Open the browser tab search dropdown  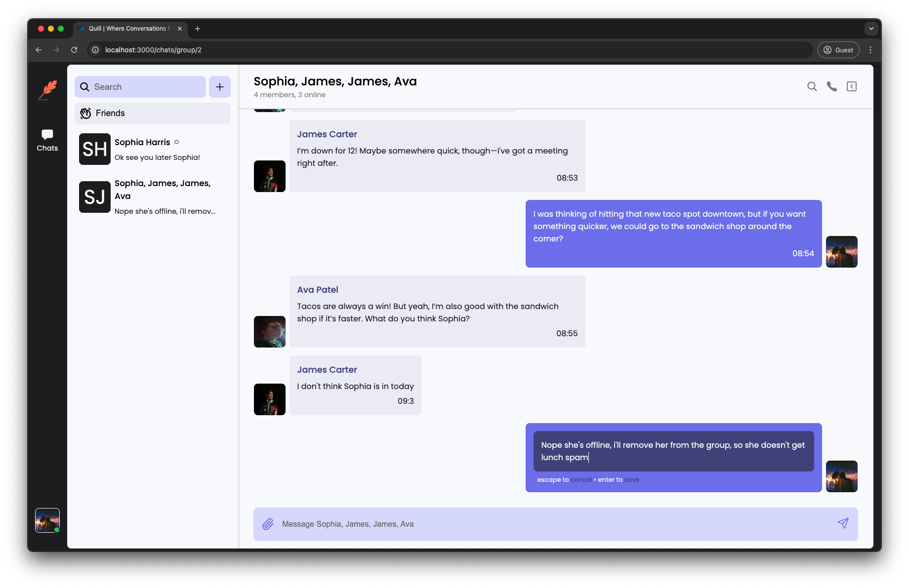[871, 29]
